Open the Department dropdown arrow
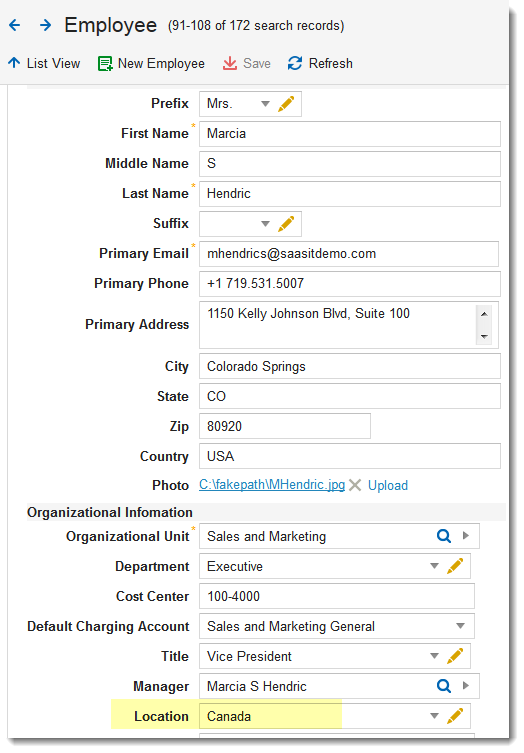This screenshot has width=524, height=753. click(x=434, y=566)
